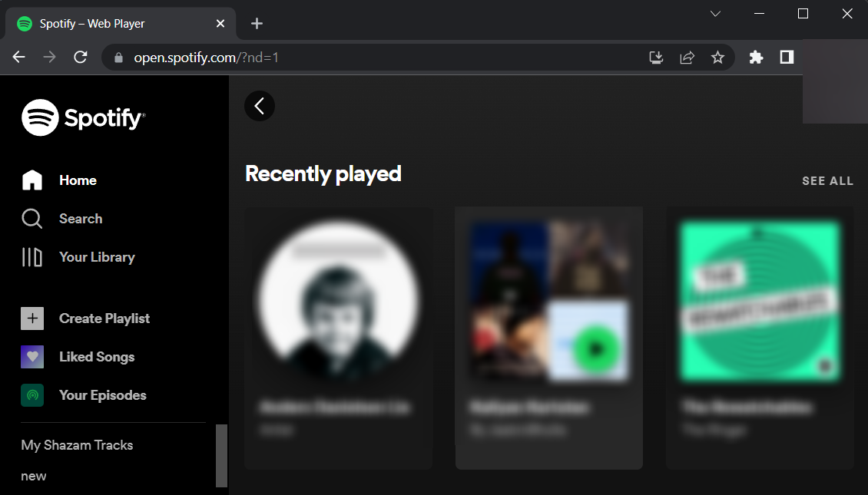This screenshot has height=495, width=868.
Task: Click the Create Playlist plus icon
Action: pyautogui.click(x=31, y=318)
